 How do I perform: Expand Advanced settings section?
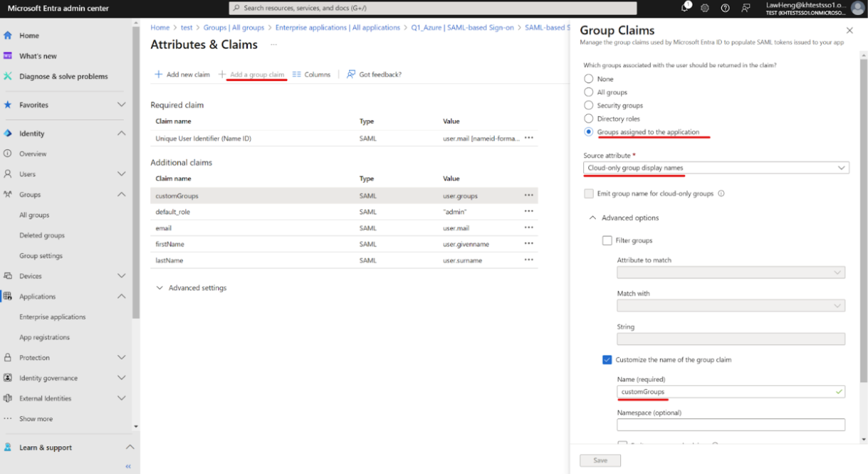[191, 288]
